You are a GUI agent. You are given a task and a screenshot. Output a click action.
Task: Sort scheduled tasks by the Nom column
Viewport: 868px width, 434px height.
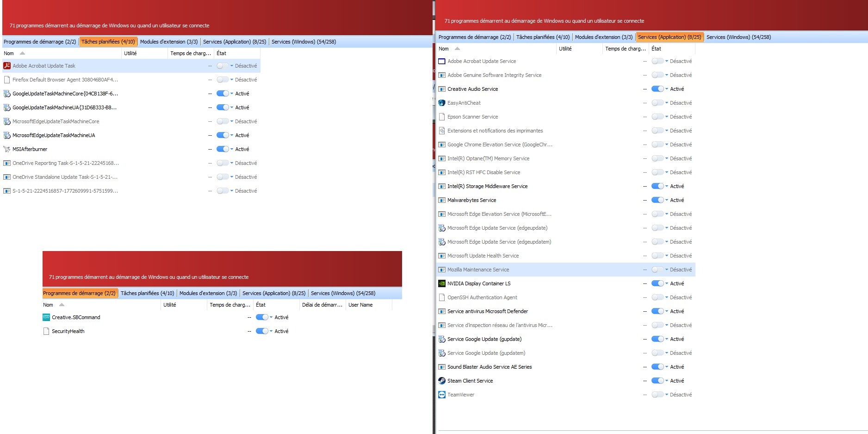point(62,53)
